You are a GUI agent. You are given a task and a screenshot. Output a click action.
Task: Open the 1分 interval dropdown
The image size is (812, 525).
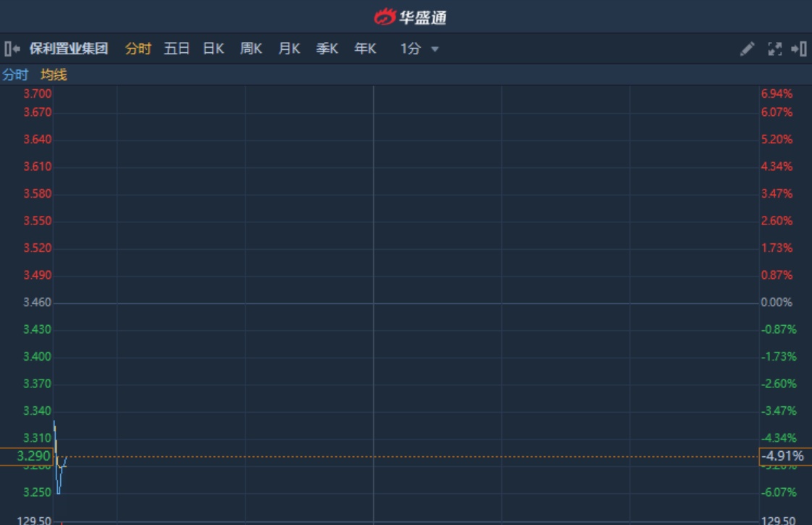(x=419, y=49)
